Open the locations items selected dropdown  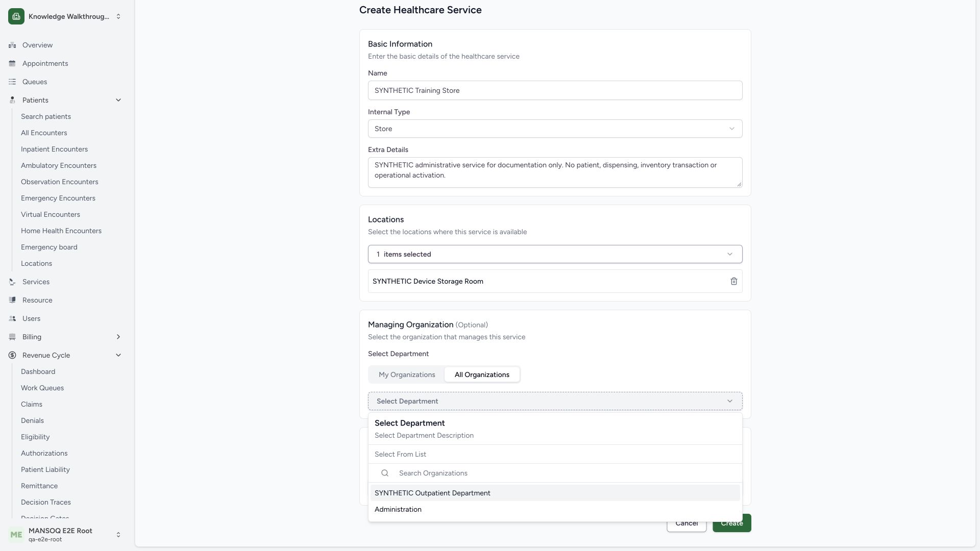[x=555, y=254]
